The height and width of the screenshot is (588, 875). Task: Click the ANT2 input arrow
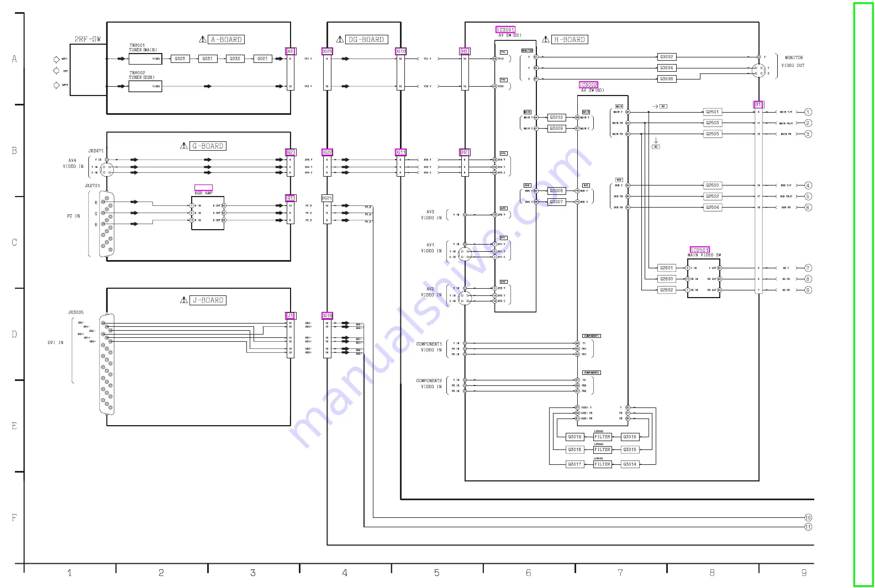(56, 85)
